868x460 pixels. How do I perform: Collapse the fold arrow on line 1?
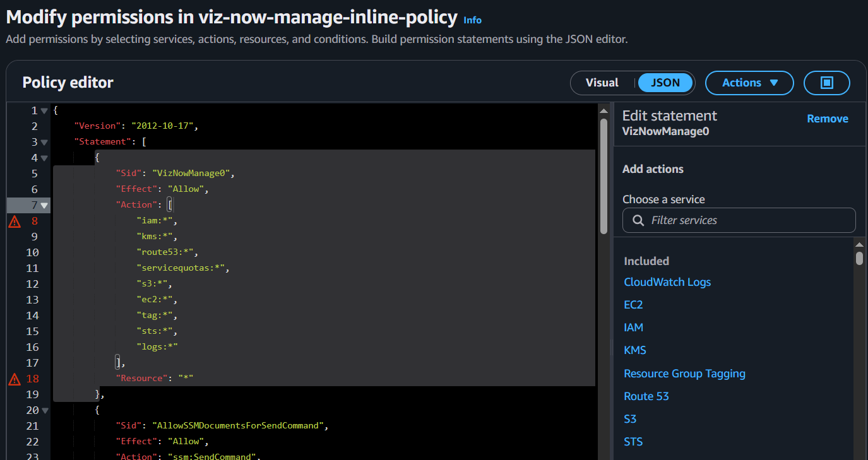coord(44,110)
